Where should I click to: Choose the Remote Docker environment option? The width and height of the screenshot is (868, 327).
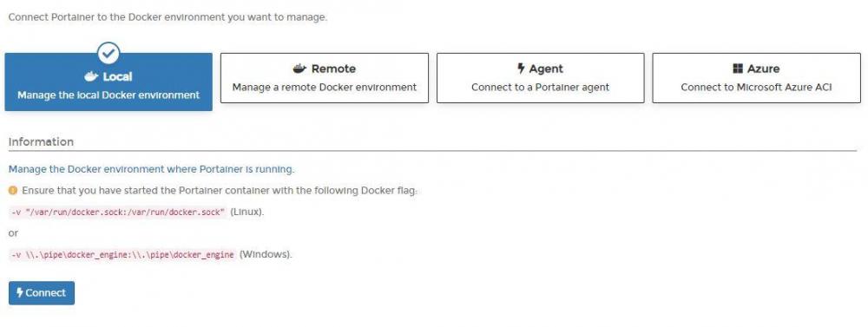point(325,78)
